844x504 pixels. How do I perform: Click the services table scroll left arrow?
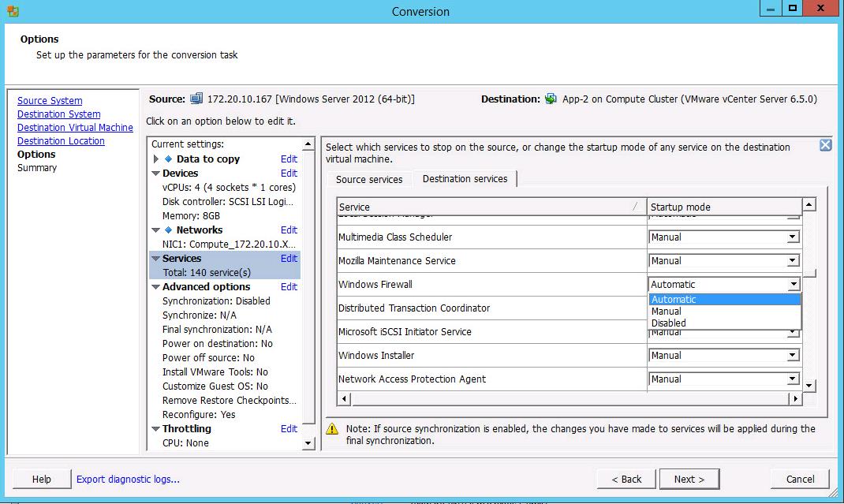[343, 399]
